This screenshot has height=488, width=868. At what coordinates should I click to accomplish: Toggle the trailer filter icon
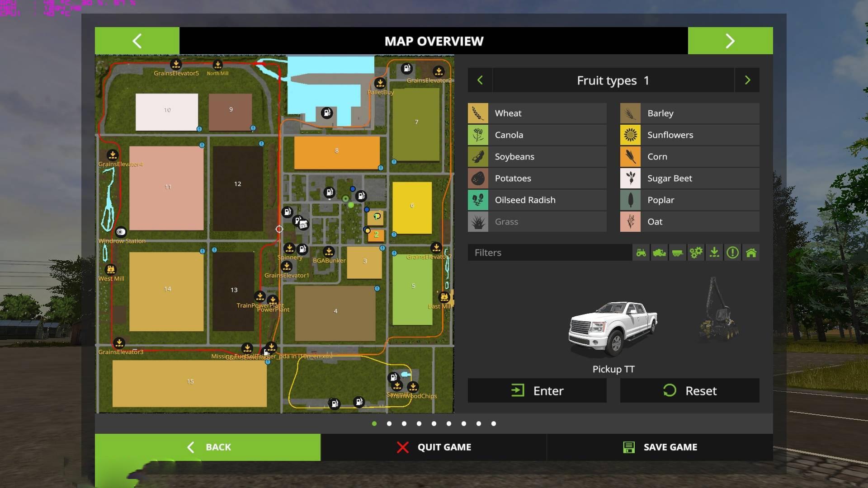point(677,253)
